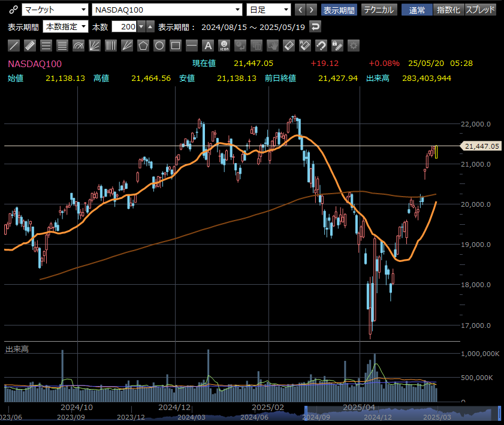Select the trend line drawing tool
504x425 pixels.
click(x=14, y=46)
